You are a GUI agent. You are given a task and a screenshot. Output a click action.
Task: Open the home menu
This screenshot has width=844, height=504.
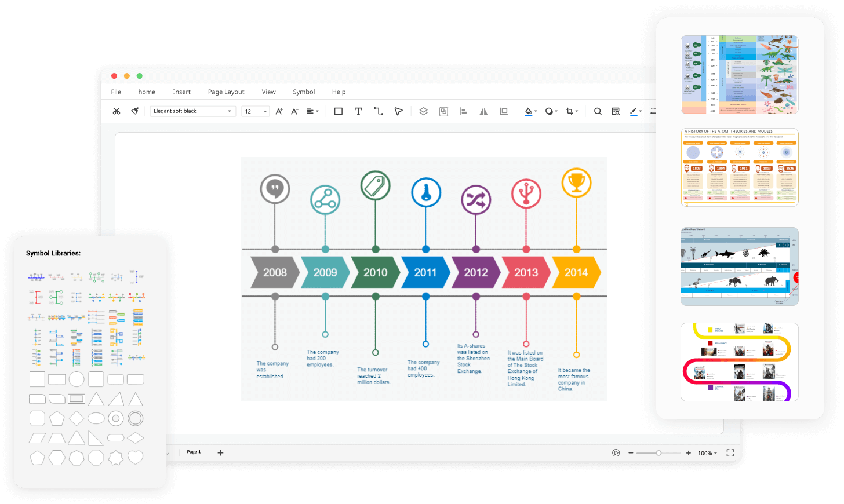(147, 92)
